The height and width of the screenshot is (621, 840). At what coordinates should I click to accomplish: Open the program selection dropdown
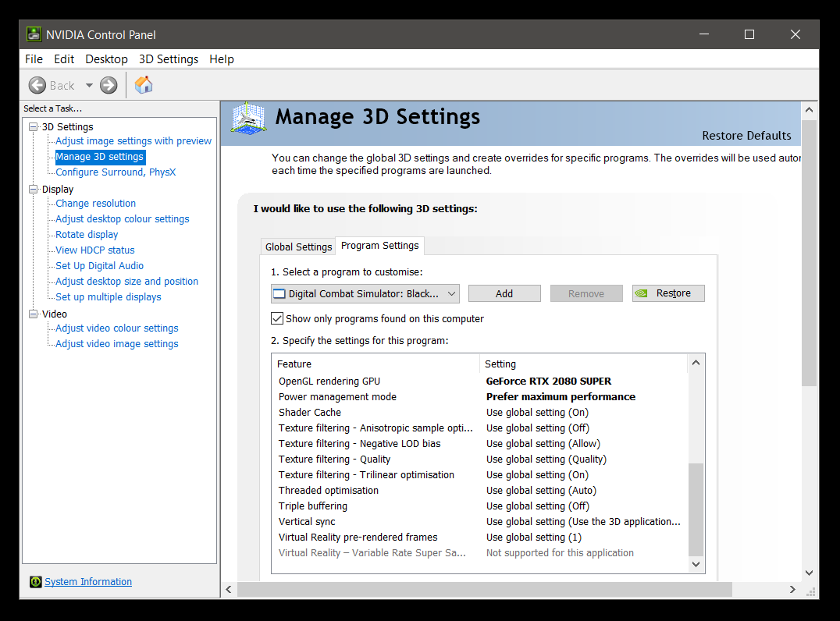[365, 293]
